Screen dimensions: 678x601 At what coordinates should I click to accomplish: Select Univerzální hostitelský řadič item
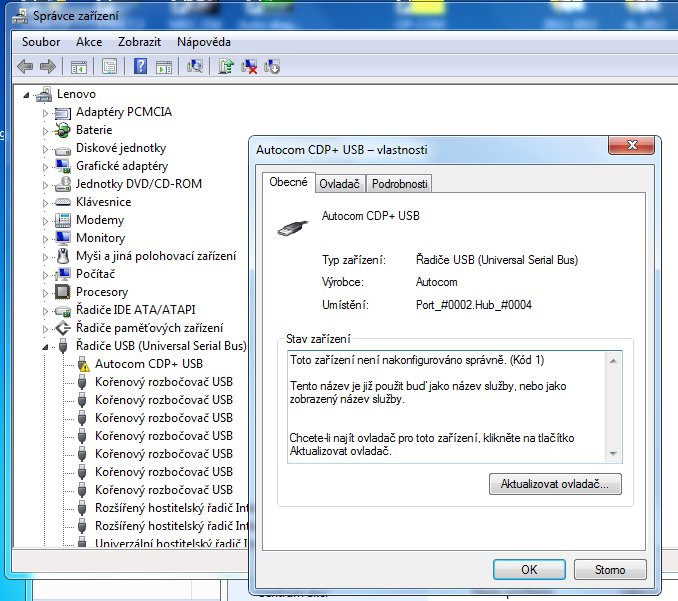coord(171,543)
